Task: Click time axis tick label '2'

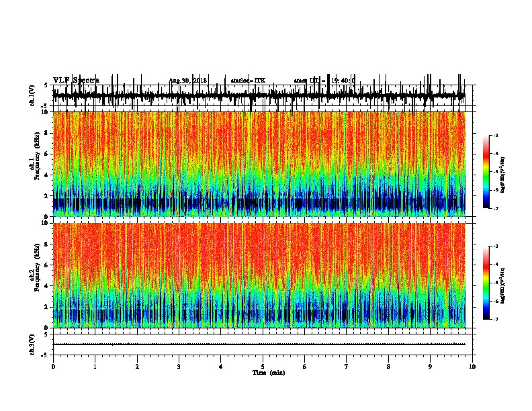Action: (x=137, y=367)
